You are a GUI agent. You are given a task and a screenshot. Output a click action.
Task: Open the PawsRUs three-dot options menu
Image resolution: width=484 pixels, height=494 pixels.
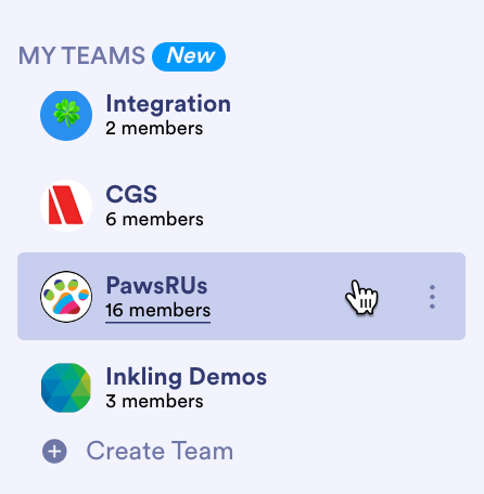pos(432,297)
